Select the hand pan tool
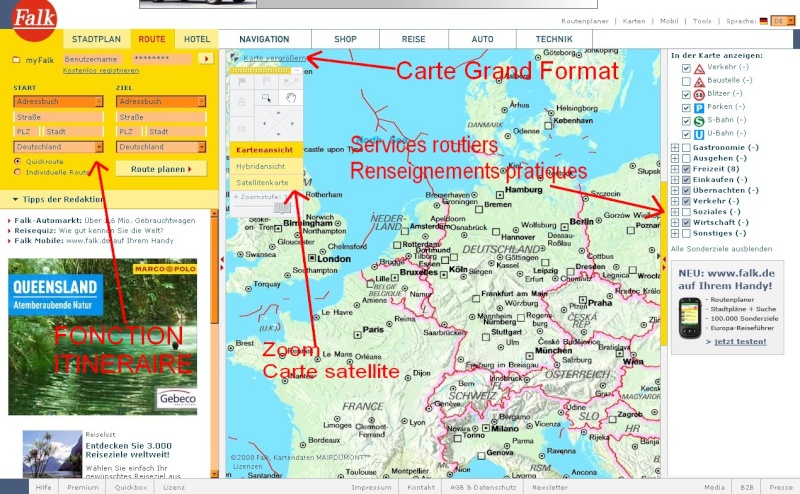Screen dimensions: 800x494 pos(290,97)
